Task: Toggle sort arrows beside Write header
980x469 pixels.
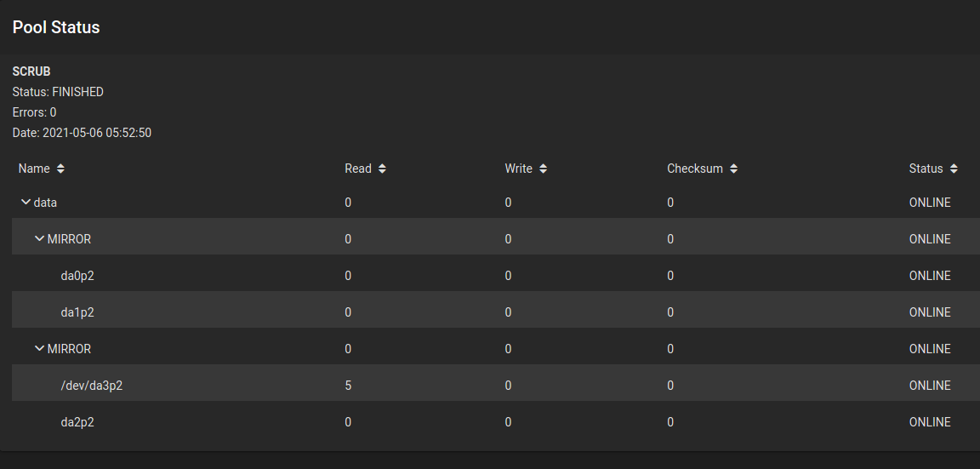Action: [543, 169]
